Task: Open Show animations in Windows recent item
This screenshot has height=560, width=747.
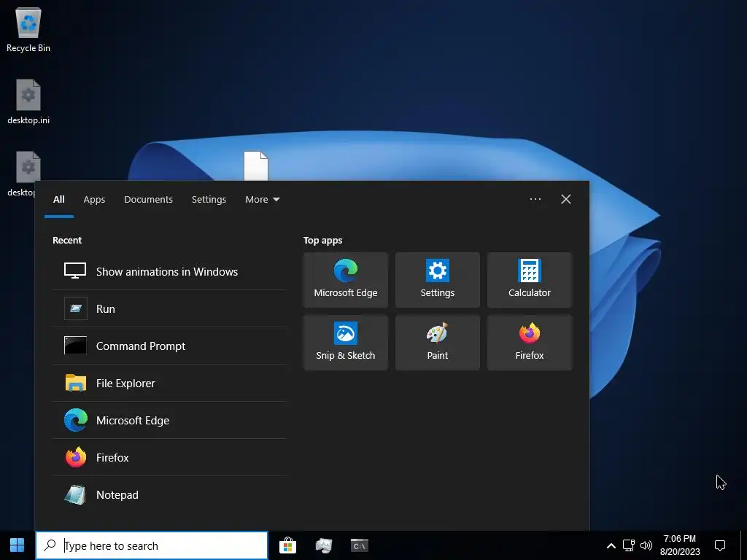Action: point(169,271)
